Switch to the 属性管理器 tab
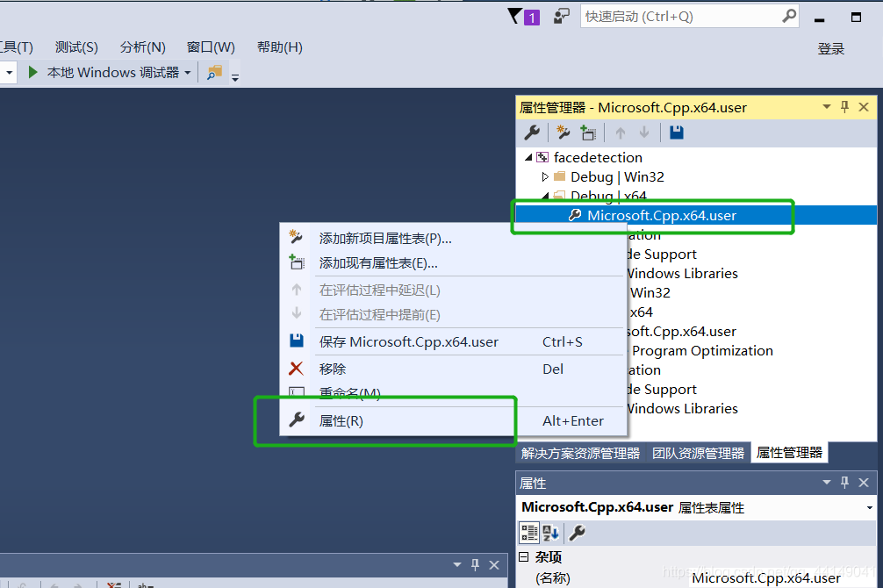This screenshot has height=588, width=883. pyautogui.click(x=789, y=453)
